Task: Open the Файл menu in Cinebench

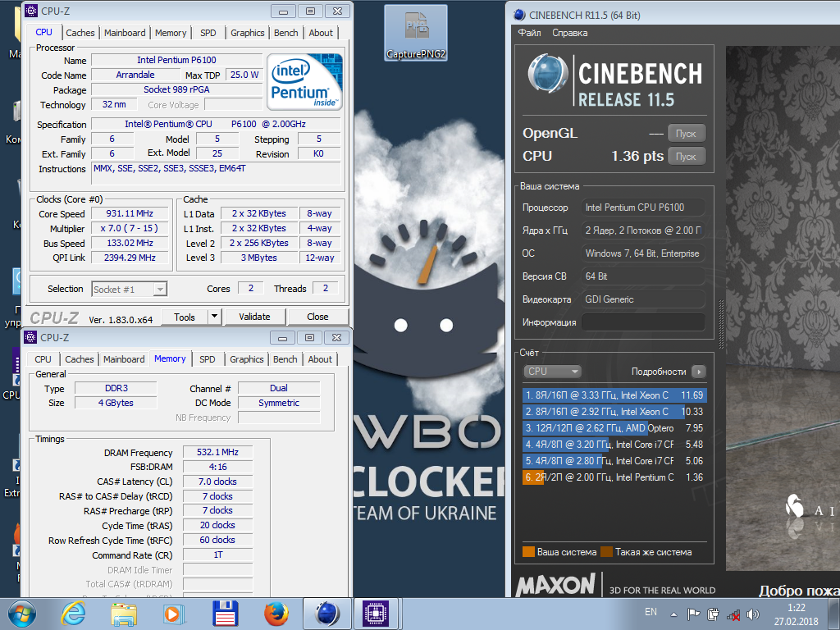Action: click(529, 33)
